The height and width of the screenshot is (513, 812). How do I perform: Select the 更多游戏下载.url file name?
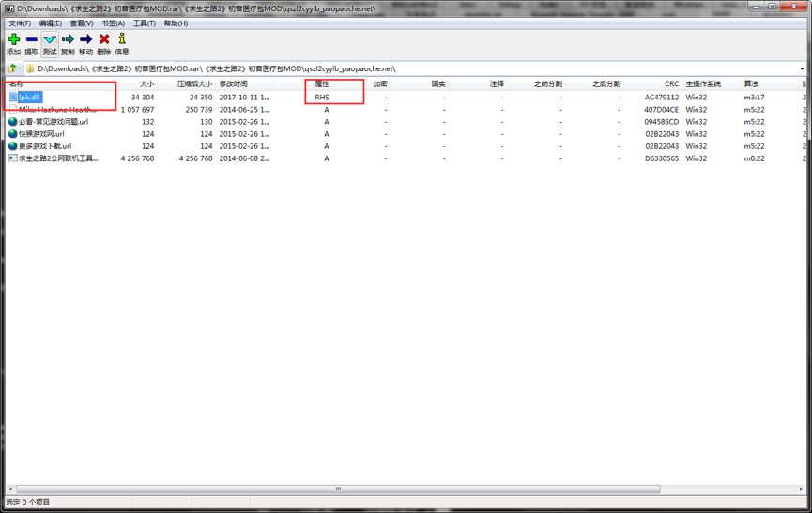pos(45,146)
